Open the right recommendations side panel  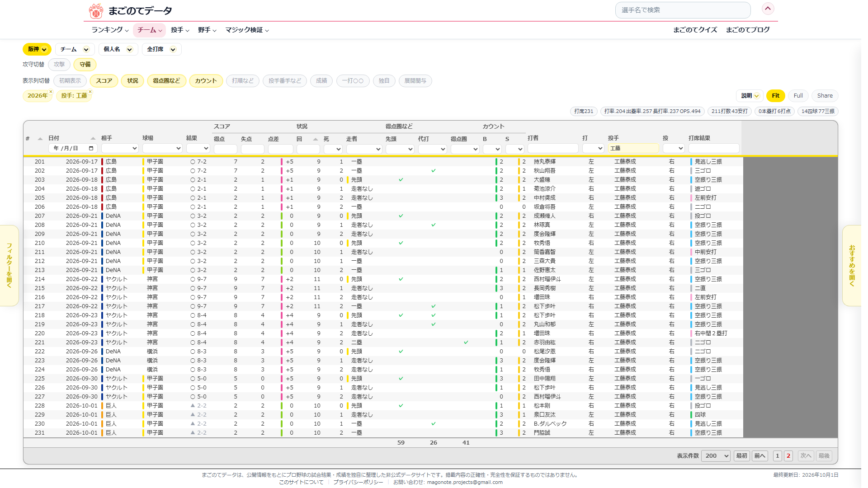(852, 266)
